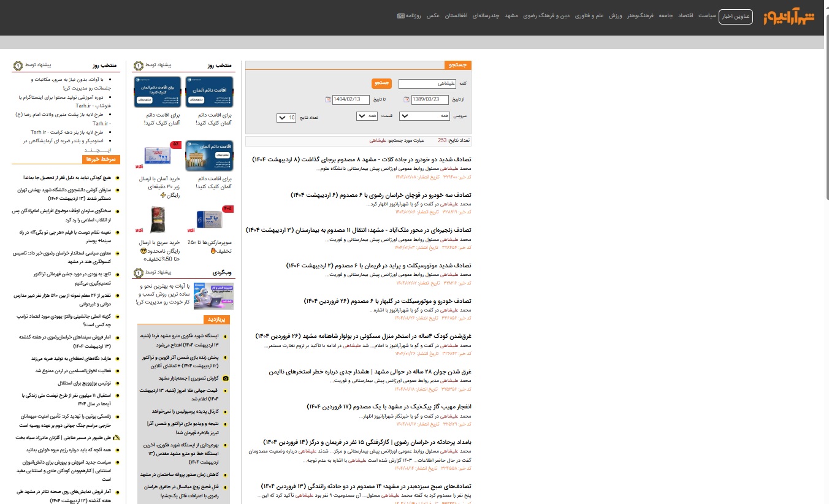Open result تصادف شدید موتورسیکلت و پراید
Image resolution: width=829 pixels, height=504 pixels.
pos(379,265)
